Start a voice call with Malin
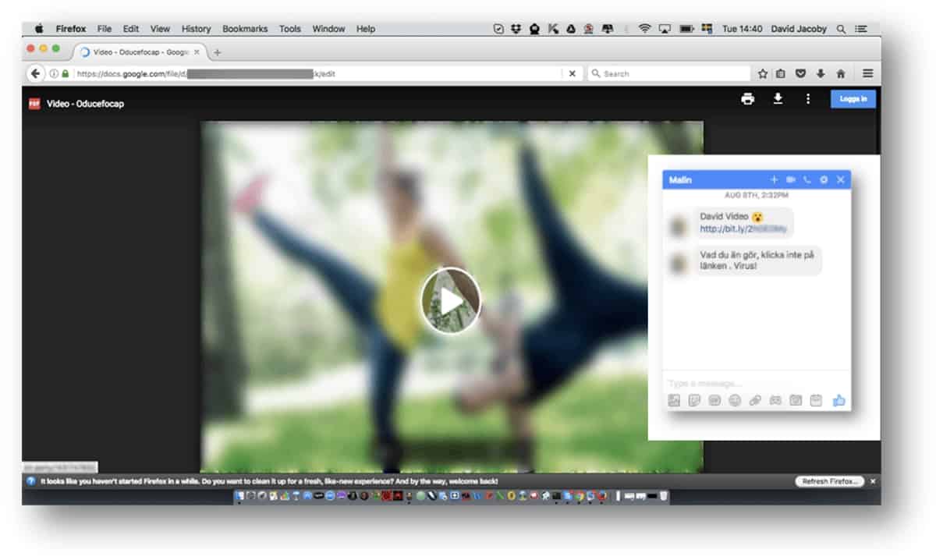 807,179
